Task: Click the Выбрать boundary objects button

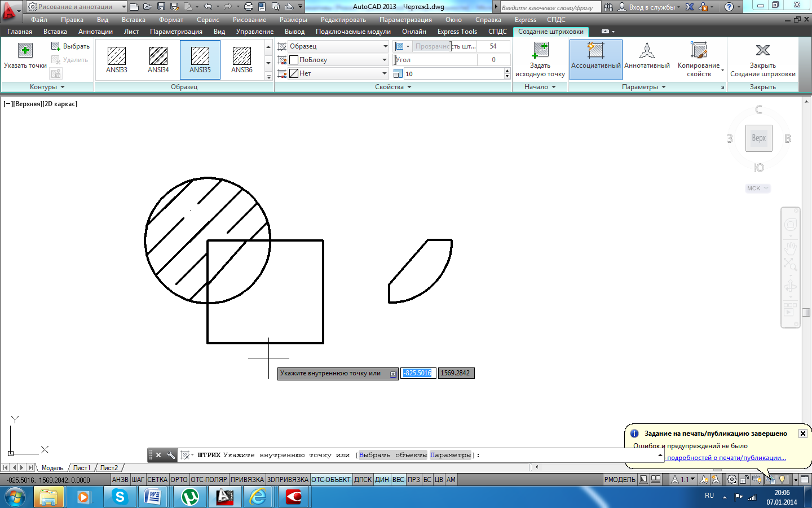Action: 70,46
